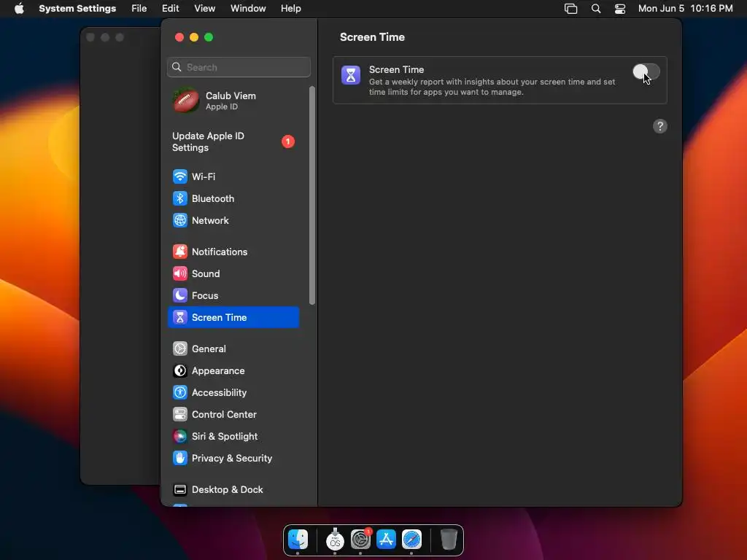Image resolution: width=747 pixels, height=560 pixels.
Task: Open Appearance settings icon
Action: click(179, 371)
